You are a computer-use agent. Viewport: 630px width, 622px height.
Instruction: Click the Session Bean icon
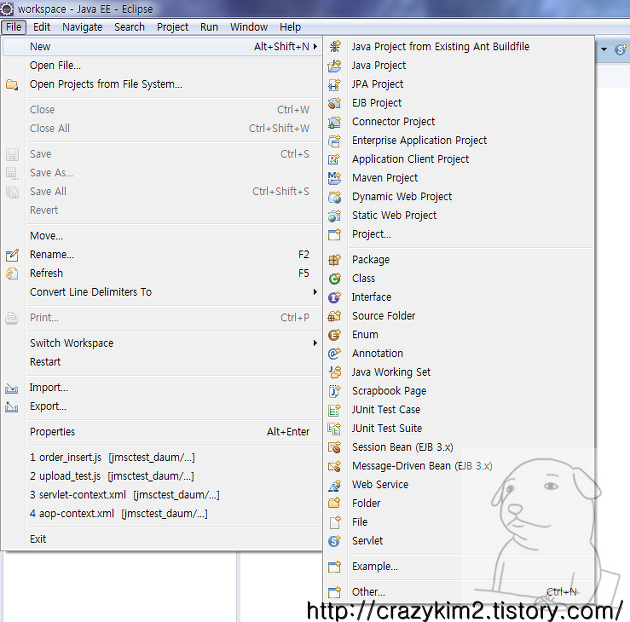[x=334, y=447]
